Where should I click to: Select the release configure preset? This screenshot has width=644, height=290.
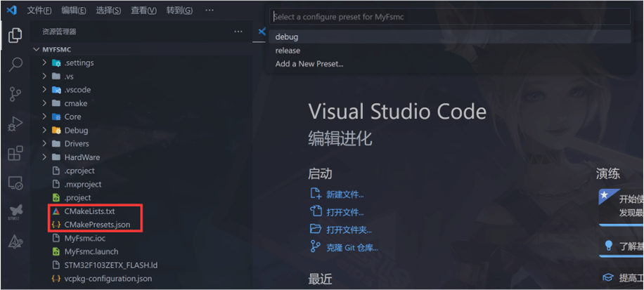[288, 51]
